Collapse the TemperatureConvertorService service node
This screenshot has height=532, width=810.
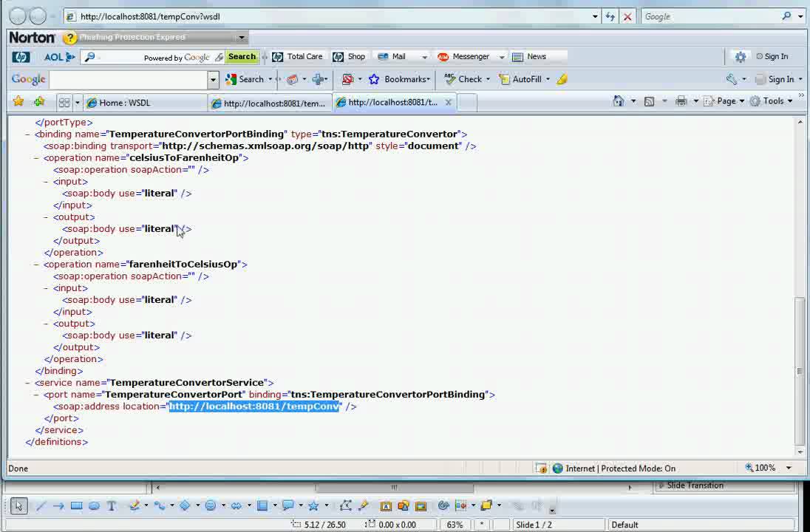(27, 383)
